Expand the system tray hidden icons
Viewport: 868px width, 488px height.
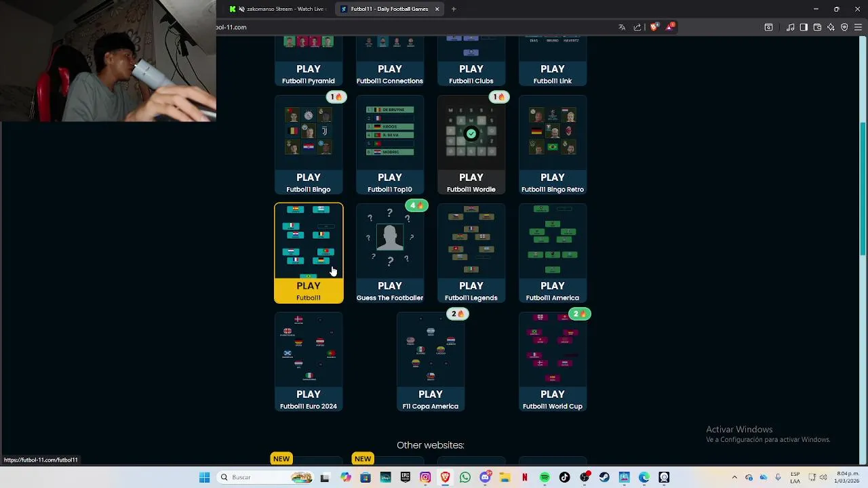point(734,477)
